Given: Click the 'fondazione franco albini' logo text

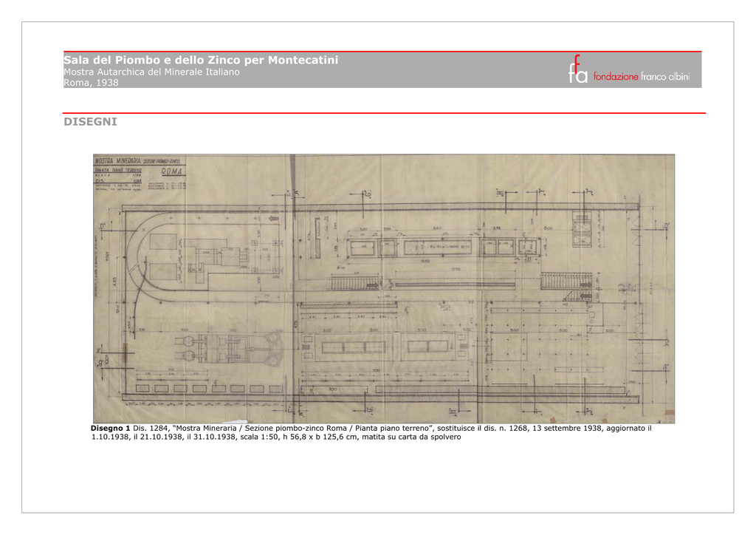Looking at the screenshot, I should (641, 77).
